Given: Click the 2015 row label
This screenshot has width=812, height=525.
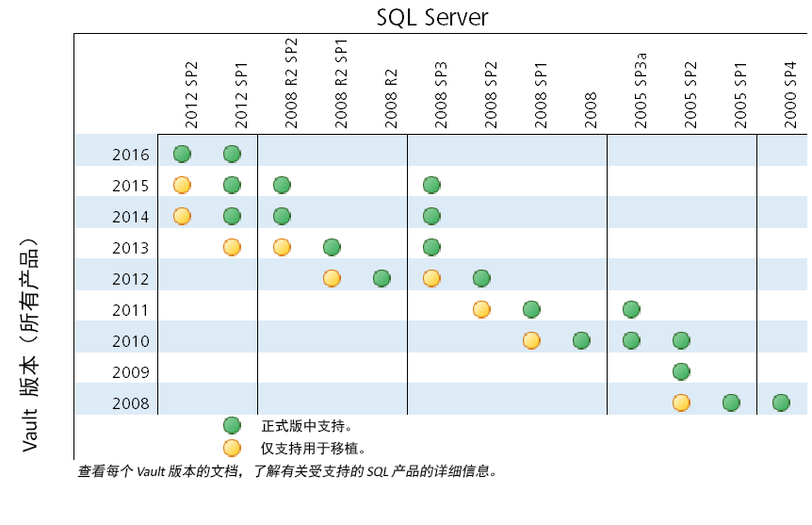Looking at the screenshot, I should click(131, 186).
